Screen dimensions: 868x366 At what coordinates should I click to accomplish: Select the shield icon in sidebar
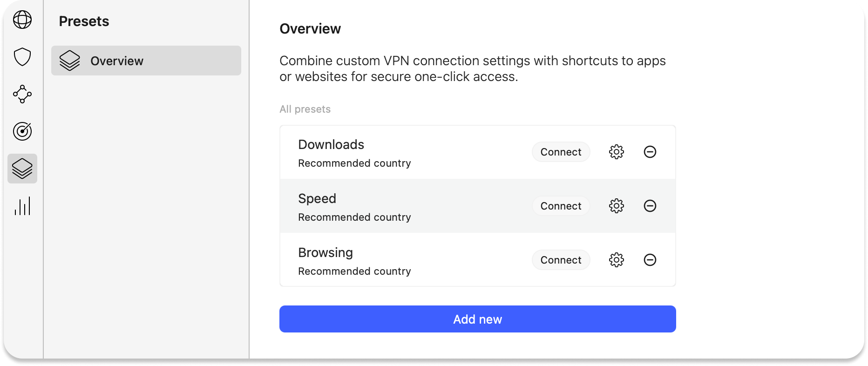coord(22,57)
